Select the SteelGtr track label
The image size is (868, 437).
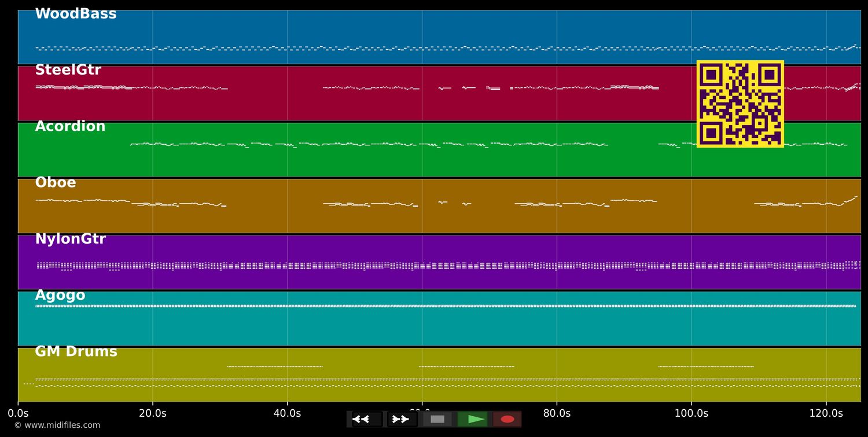68,70
